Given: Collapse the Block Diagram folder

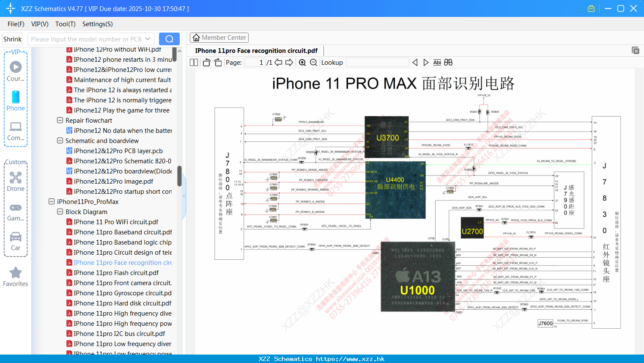Looking at the screenshot, I should (60, 212).
